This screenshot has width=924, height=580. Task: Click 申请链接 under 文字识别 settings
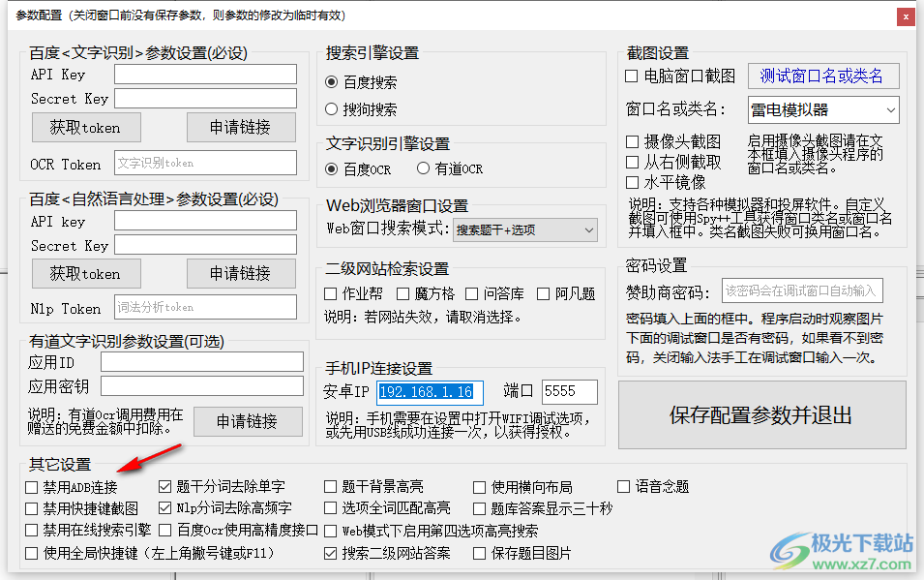click(241, 128)
